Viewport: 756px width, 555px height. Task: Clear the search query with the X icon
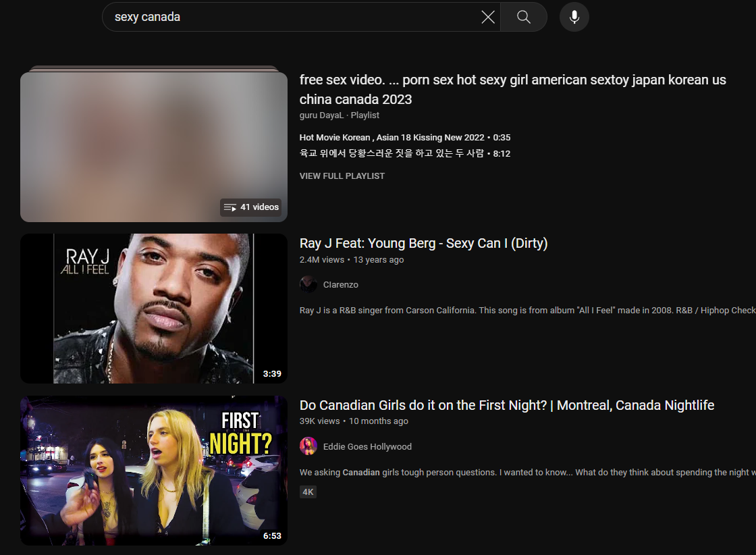(x=488, y=18)
